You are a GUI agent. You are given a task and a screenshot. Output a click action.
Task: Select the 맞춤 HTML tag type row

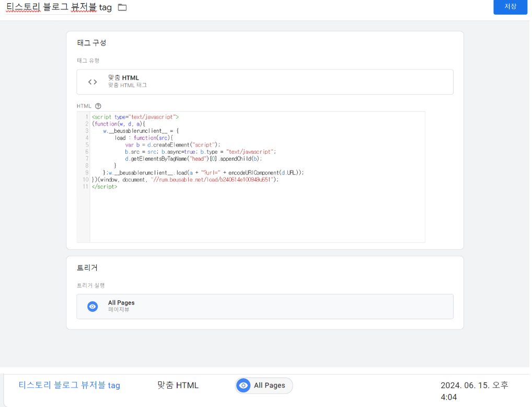pos(264,82)
